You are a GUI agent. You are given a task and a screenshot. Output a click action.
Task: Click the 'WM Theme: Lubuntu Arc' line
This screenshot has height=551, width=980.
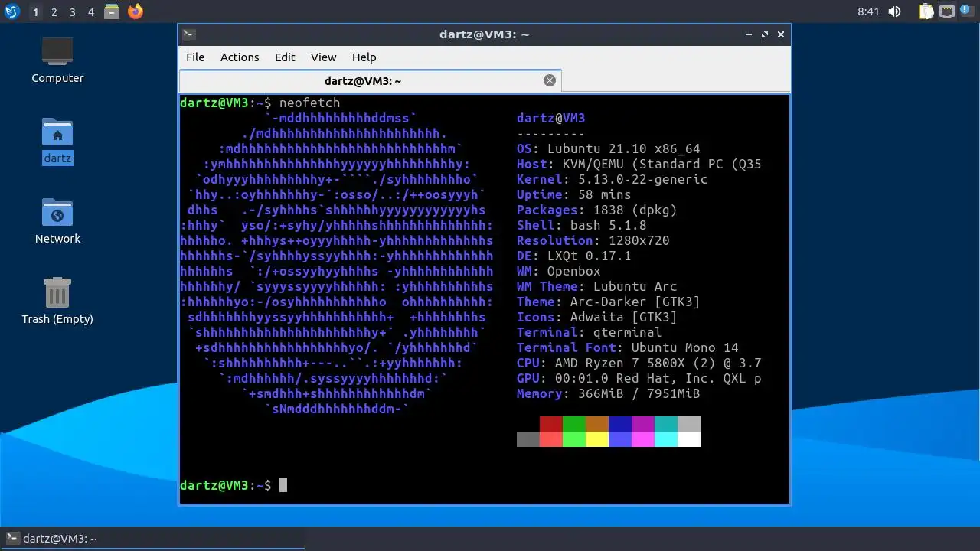coord(597,286)
